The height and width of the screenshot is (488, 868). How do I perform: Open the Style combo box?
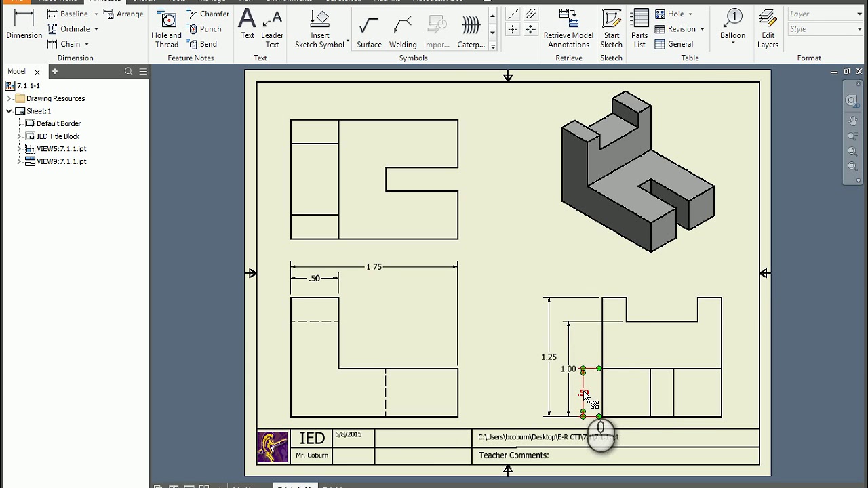(825, 29)
